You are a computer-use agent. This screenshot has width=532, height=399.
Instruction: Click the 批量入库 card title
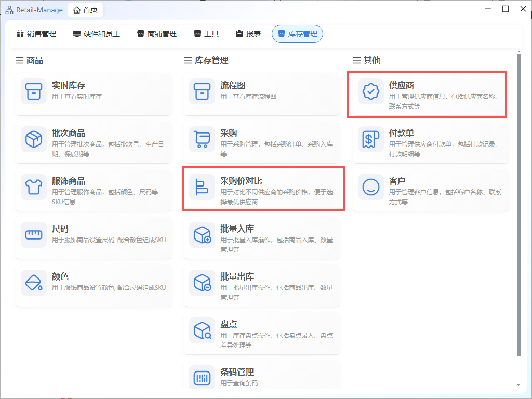237,229
